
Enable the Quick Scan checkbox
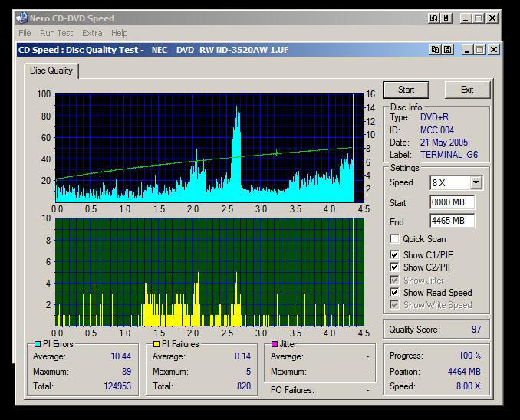click(394, 238)
